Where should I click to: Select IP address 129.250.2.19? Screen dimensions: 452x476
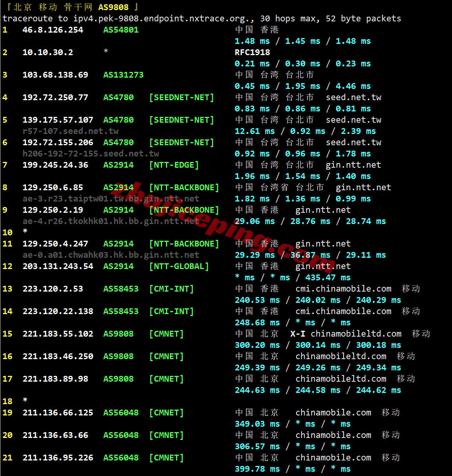coord(53,210)
